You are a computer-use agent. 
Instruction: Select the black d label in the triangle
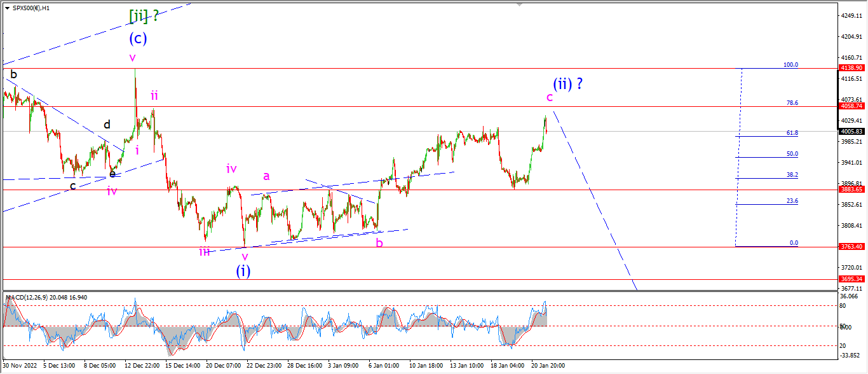(107, 125)
